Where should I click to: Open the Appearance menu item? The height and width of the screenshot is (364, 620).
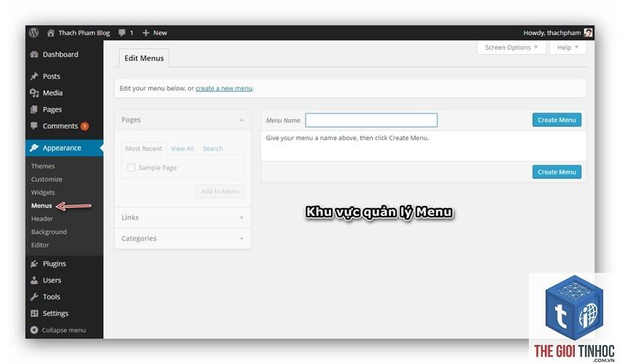[64, 148]
